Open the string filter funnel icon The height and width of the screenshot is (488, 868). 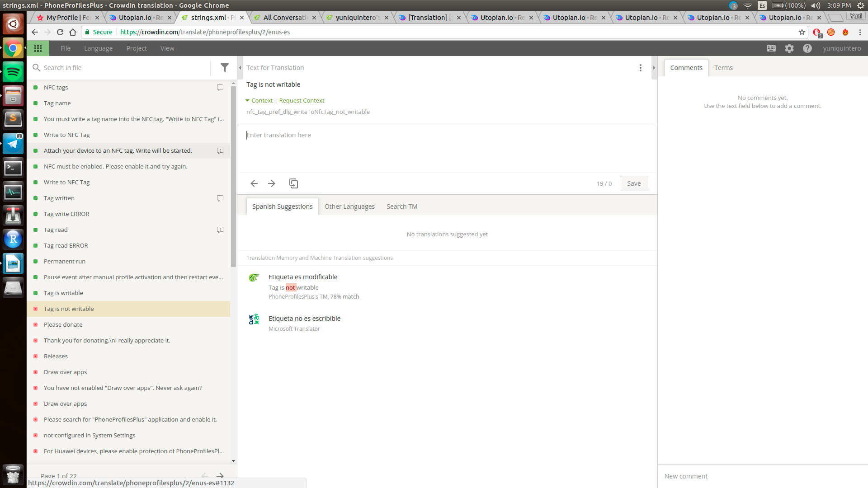point(225,68)
